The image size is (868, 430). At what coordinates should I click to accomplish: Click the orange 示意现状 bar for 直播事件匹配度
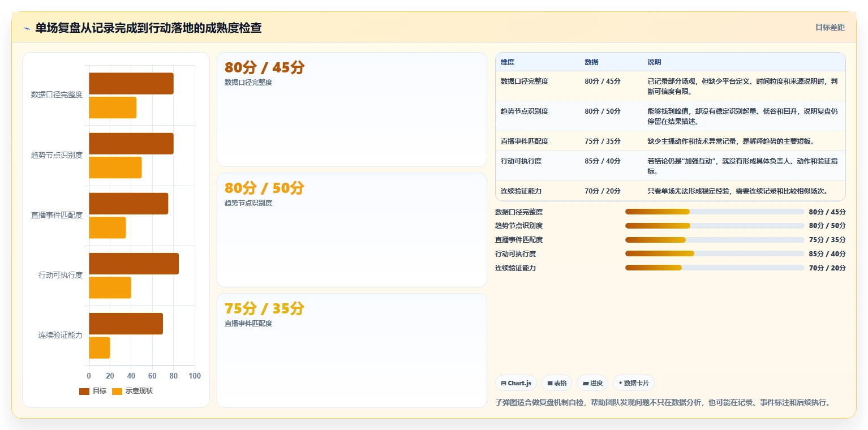pyautogui.click(x=108, y=227)
